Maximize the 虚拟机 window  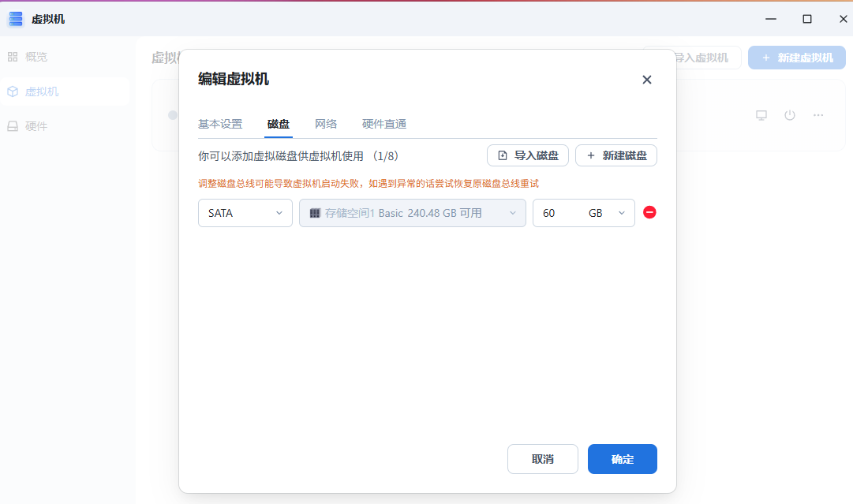click(x=806, y=19)
